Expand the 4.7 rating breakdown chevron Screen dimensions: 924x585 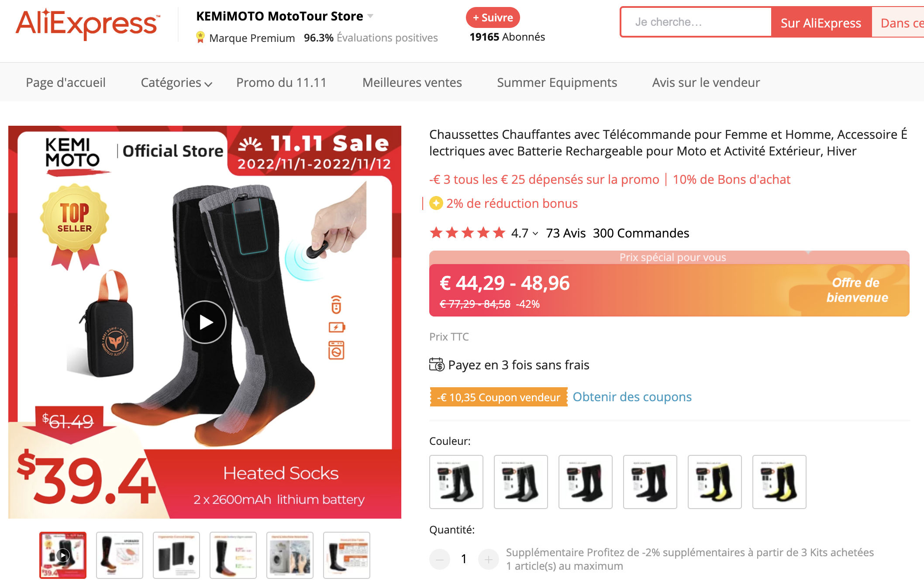(535, 234)
